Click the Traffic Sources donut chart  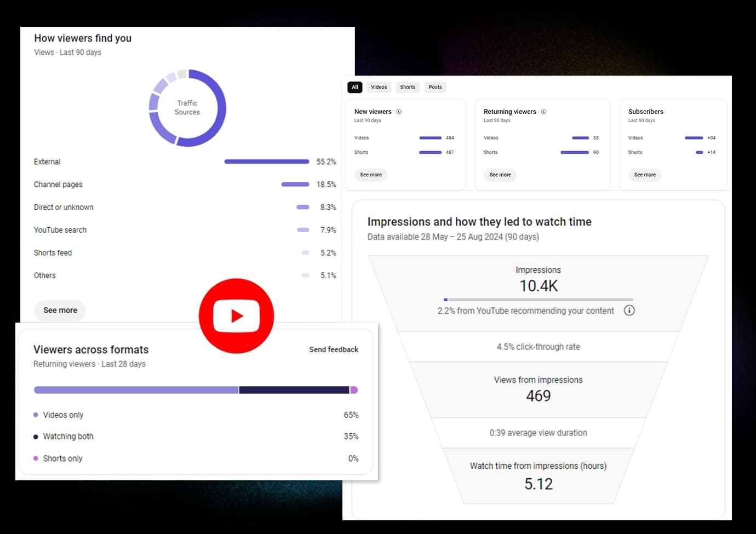point(187,108)
